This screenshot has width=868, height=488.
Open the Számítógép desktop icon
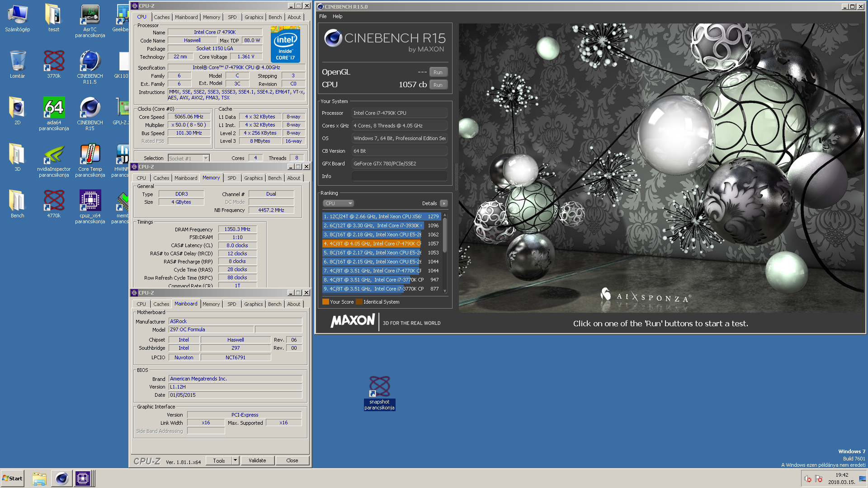coord(17,19)
